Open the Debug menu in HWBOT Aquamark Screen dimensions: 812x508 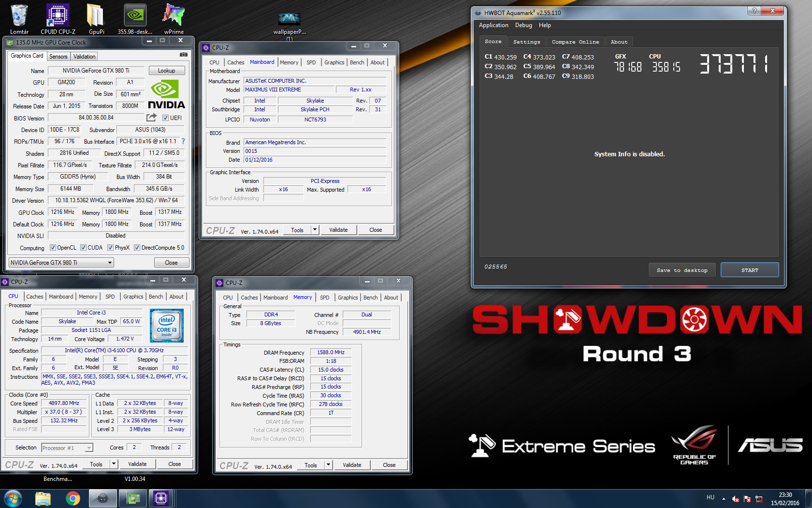[x=523, y=25]
